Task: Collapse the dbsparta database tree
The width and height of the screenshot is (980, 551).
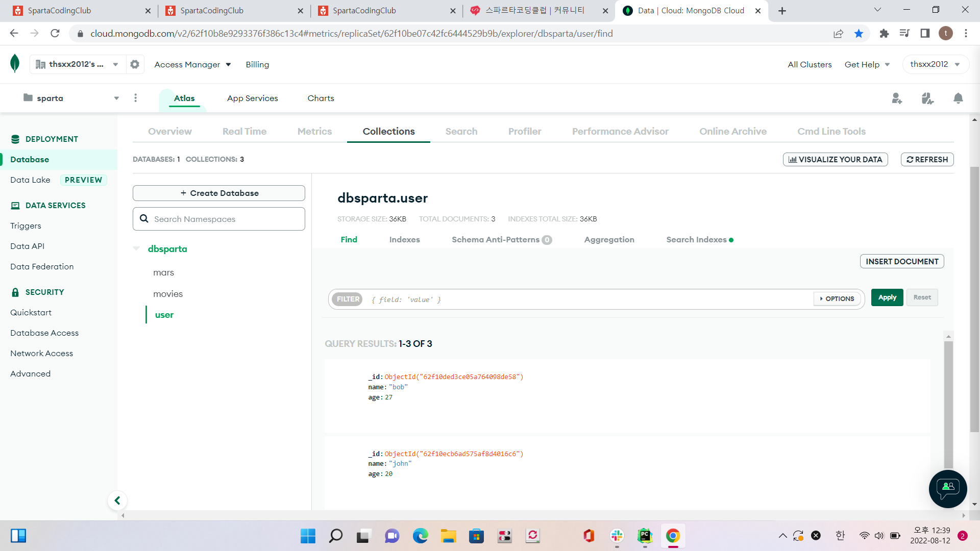Action: coord(136,249)
